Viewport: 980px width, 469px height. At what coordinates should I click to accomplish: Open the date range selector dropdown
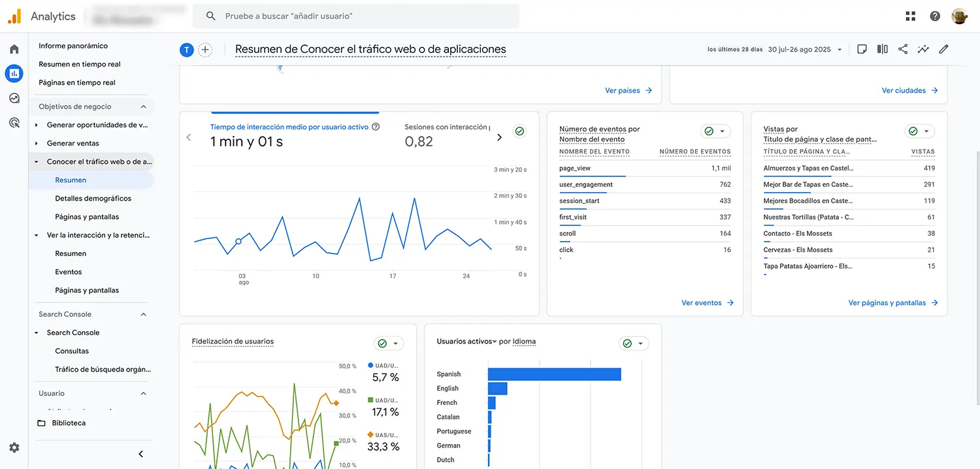click(x=805, y=49)
